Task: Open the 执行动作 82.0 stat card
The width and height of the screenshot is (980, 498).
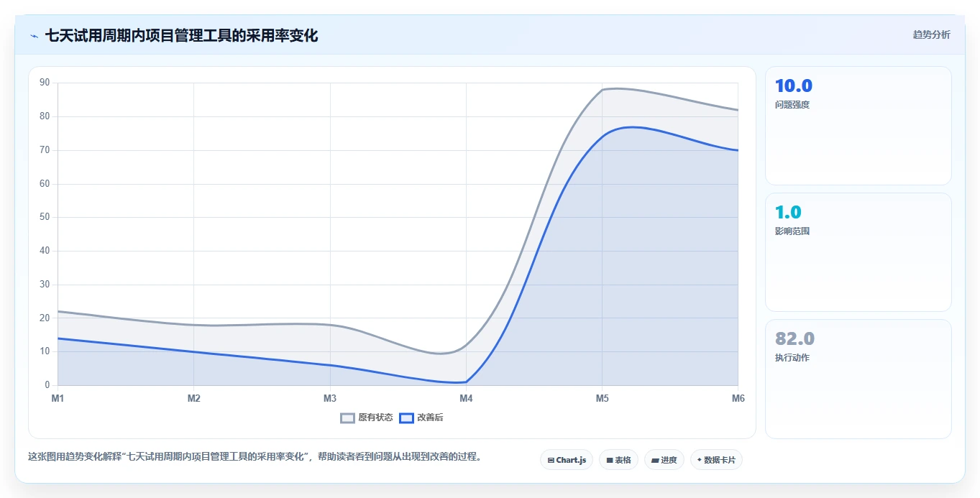Action: (x=858, y=379)
